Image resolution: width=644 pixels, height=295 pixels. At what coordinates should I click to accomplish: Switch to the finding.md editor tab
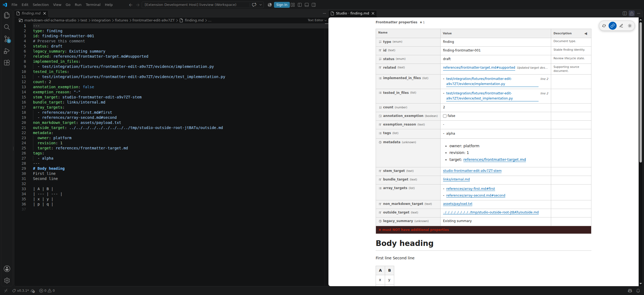(31, 13)
